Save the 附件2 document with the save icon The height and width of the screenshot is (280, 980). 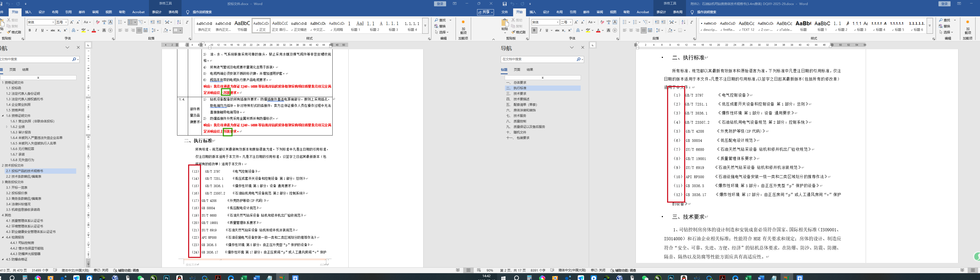pyautogui.click(x=504, y=4)
